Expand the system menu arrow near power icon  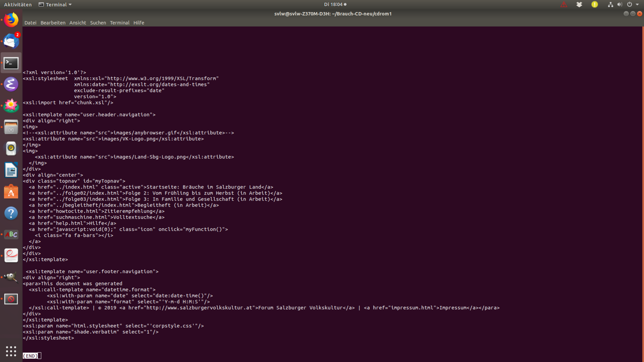point(637,4)
